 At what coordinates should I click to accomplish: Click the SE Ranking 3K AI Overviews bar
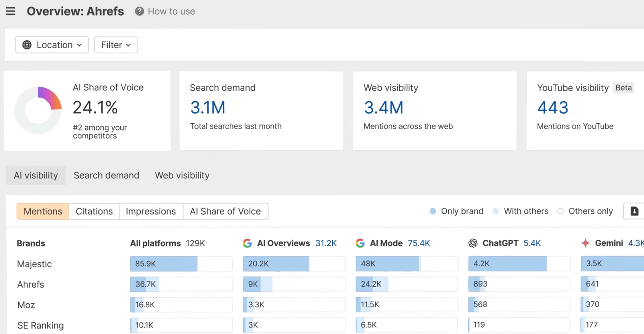294,325
